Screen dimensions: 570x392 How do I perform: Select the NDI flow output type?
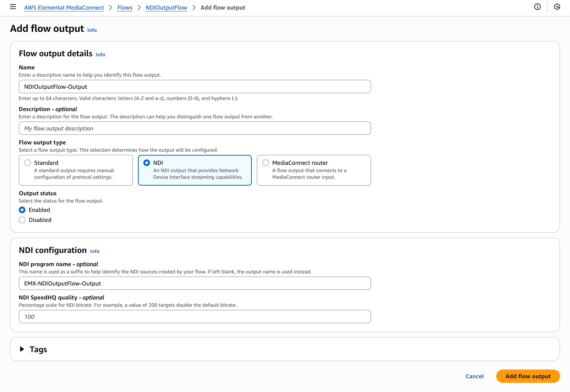(x=147, y=163)
